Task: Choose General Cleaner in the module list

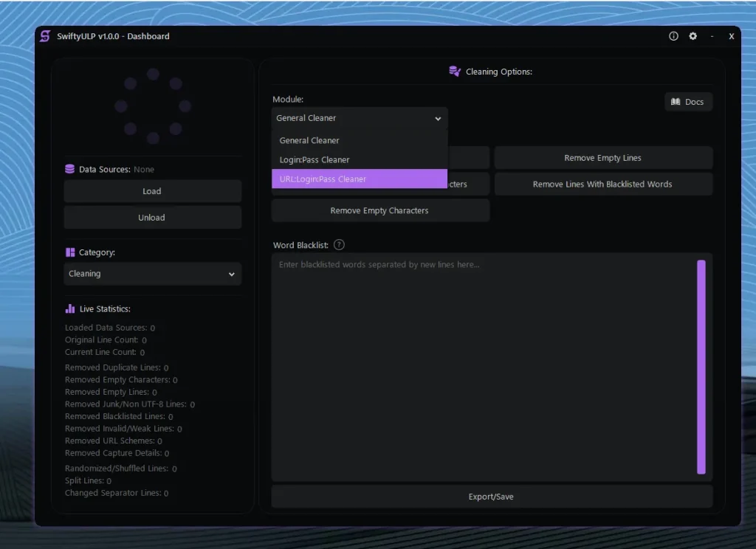Action: [x=359, y=140]
